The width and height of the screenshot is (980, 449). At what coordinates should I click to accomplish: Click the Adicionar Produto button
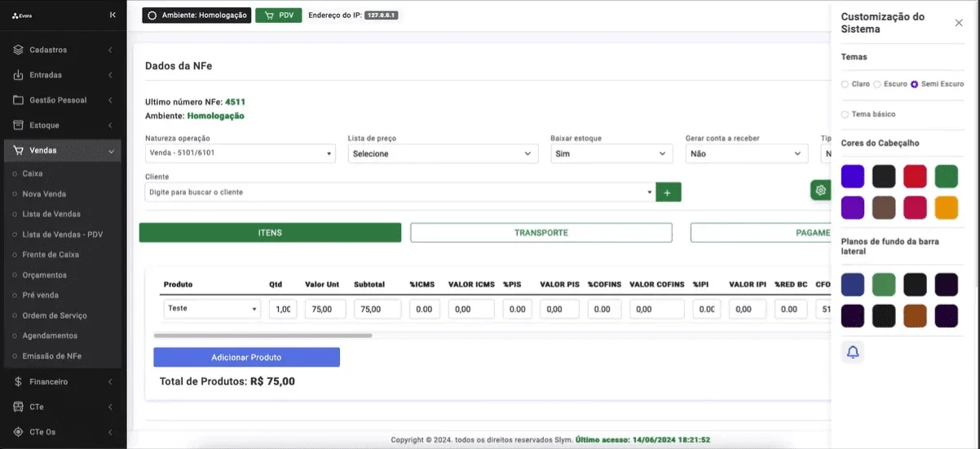tap(246, 357)
